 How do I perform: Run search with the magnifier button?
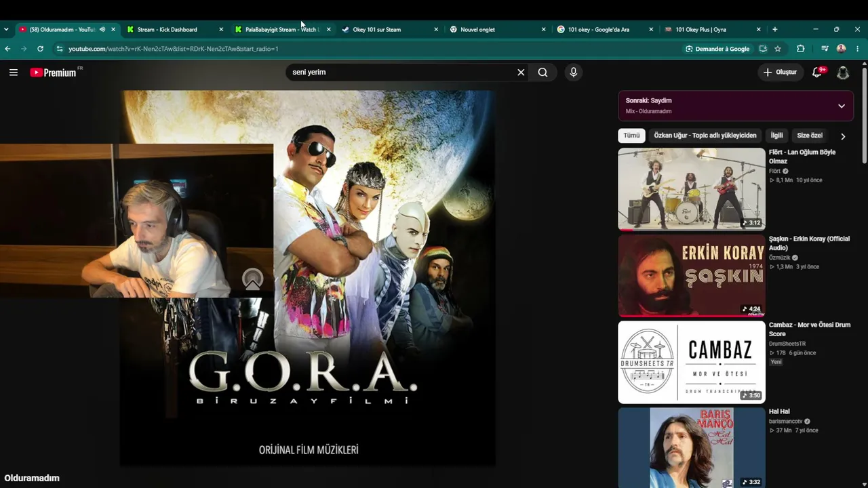(542, 73)
